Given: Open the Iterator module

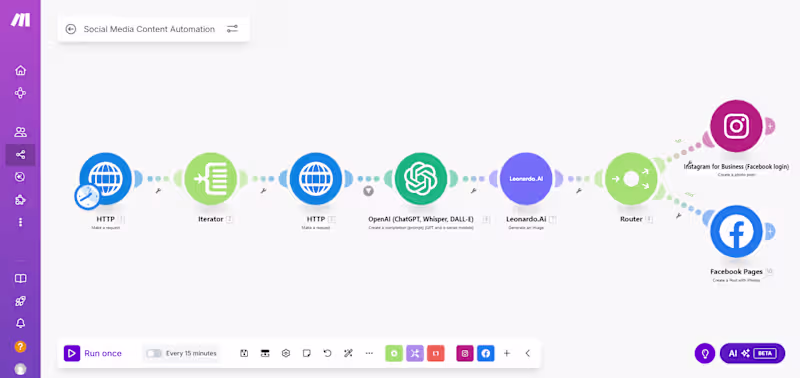Looking at the screenshot, I should coord(210,179).
